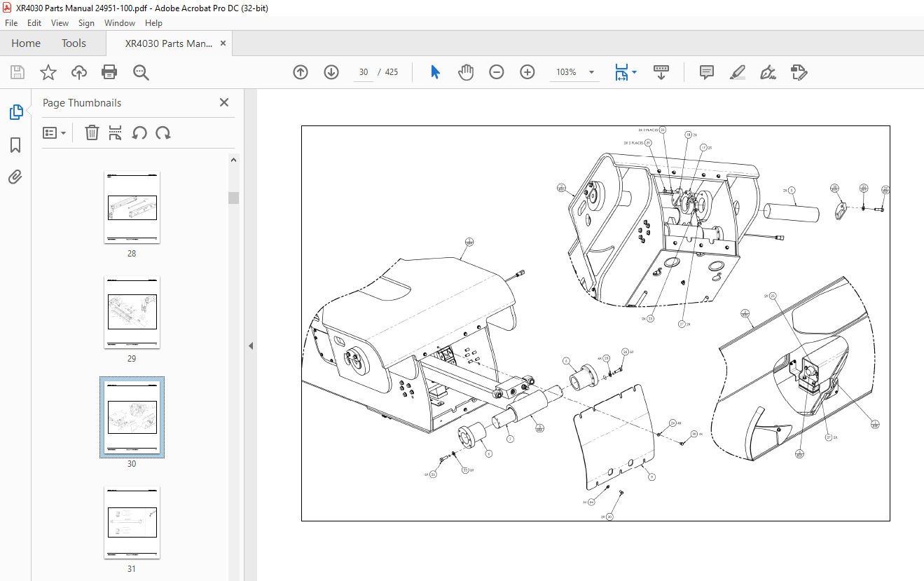
Task: Click the Page Thumbnails panel title
Action: pos(82,102)
